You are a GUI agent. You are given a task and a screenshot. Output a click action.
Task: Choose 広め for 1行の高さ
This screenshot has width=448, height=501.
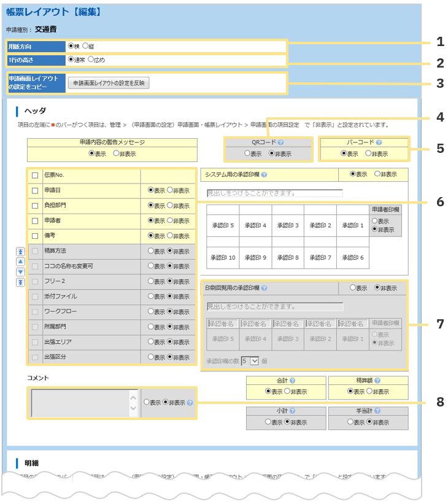coord(91,60)
